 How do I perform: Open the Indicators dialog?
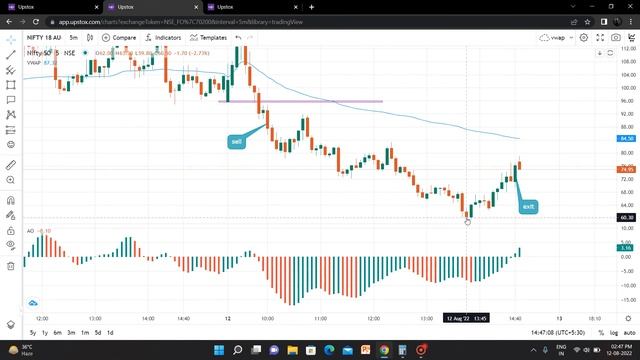click(x=163, y=38)
